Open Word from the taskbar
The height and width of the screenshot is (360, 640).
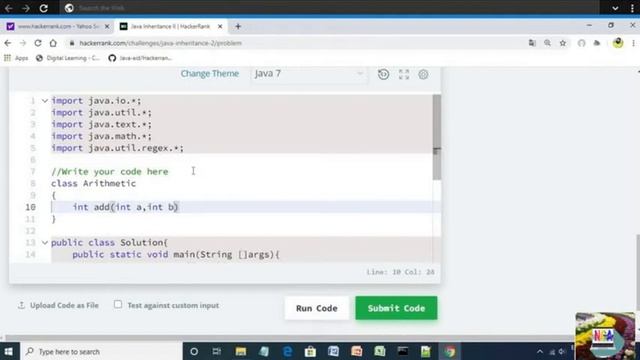pos(333,351)
